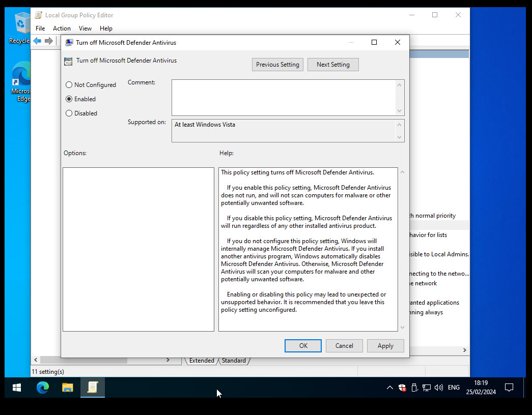Open the network status tray icon

[x=426, y=387]
